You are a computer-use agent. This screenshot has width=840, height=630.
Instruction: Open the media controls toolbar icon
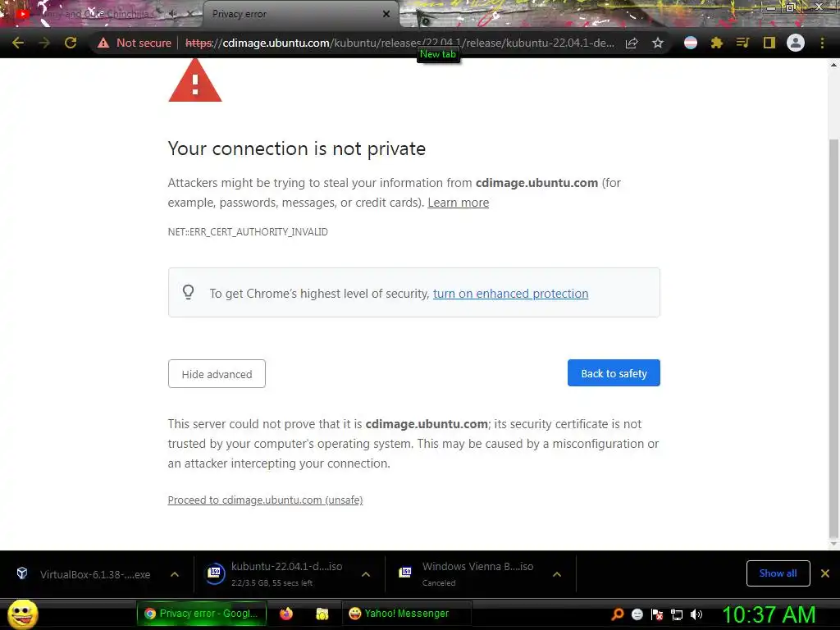(742, 43)
